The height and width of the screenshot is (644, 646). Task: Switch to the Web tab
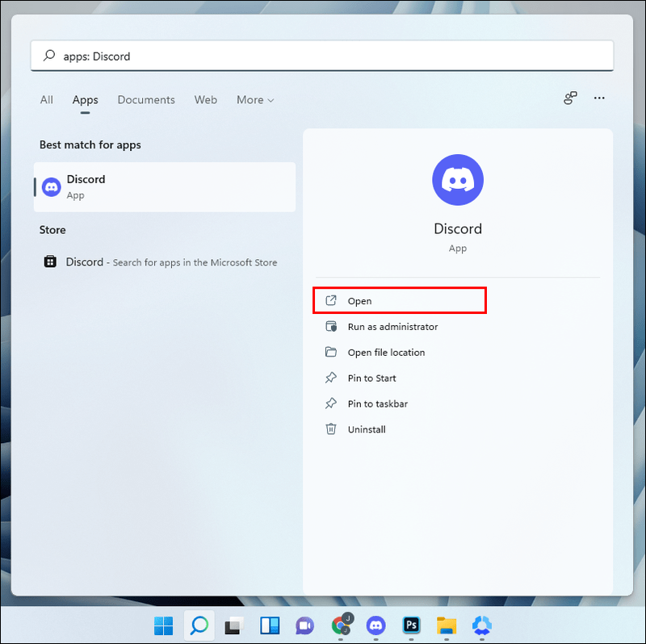(x=206, y=100)
